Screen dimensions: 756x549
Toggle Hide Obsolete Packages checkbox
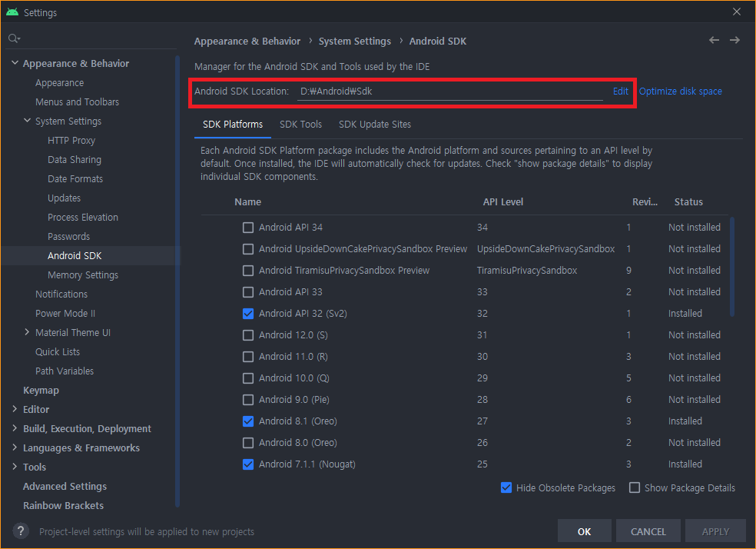(506, 487)
